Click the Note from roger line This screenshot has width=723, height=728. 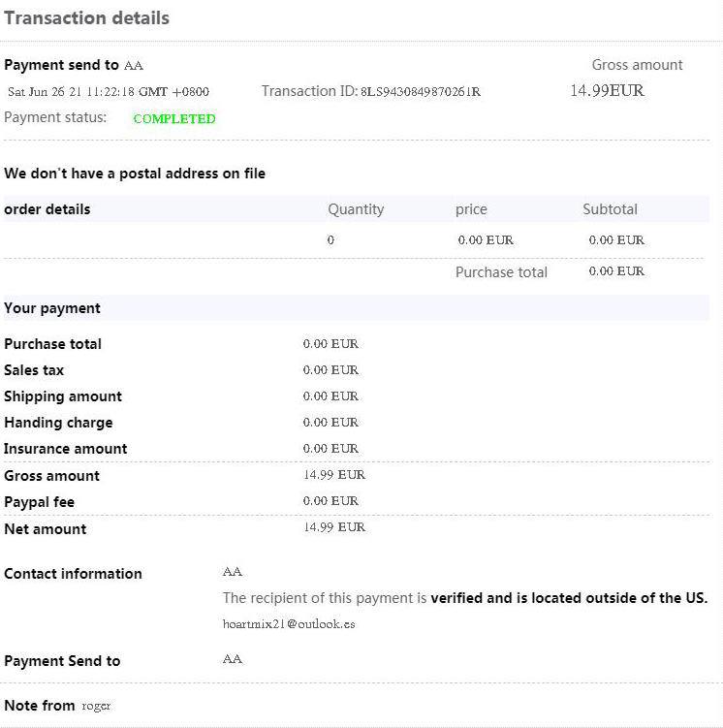pos(57,706)
